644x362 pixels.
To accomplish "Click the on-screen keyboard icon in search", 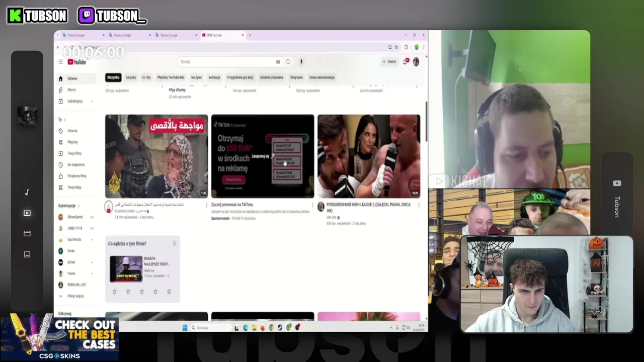I will (x=278, y=62).
